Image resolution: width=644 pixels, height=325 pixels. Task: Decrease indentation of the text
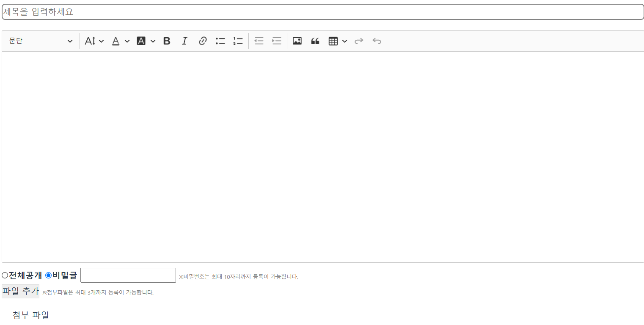[259, 41]
